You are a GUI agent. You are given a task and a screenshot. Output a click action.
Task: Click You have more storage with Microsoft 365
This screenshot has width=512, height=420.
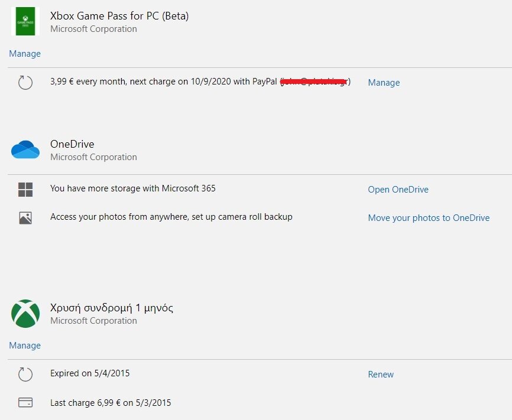(133, 188)
